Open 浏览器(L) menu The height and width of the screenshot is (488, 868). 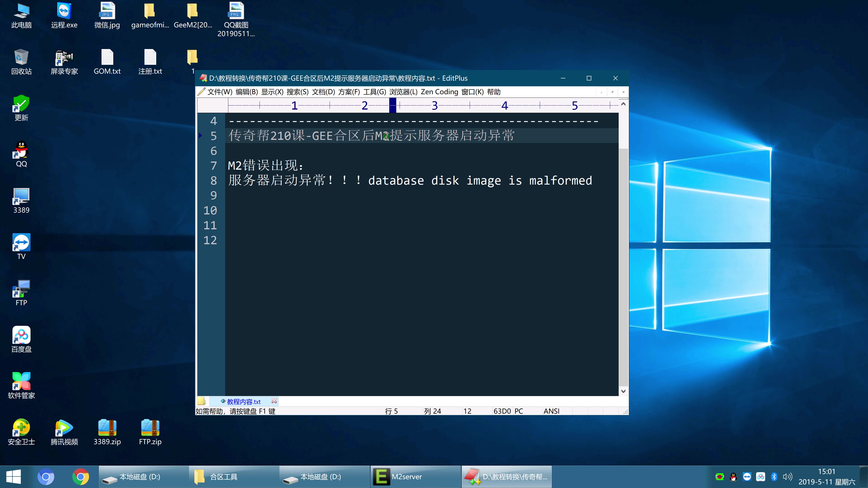click(x=403, y=92)
